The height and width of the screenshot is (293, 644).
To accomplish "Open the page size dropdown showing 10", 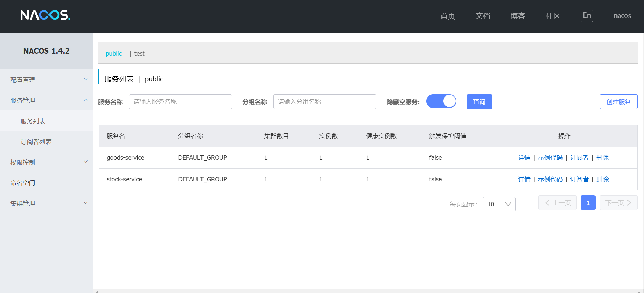I will pyautogui.click(x=499, y=204).
